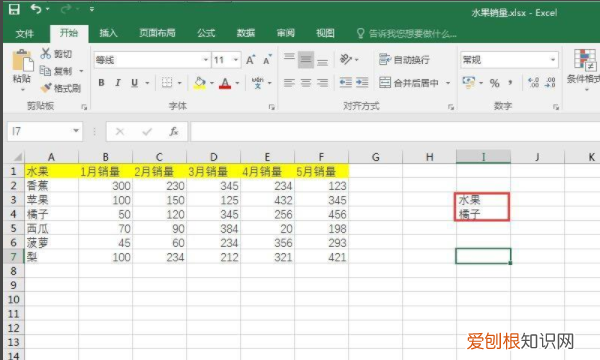
Task: Toggle Bold formatting
Action: click(101, 83)
